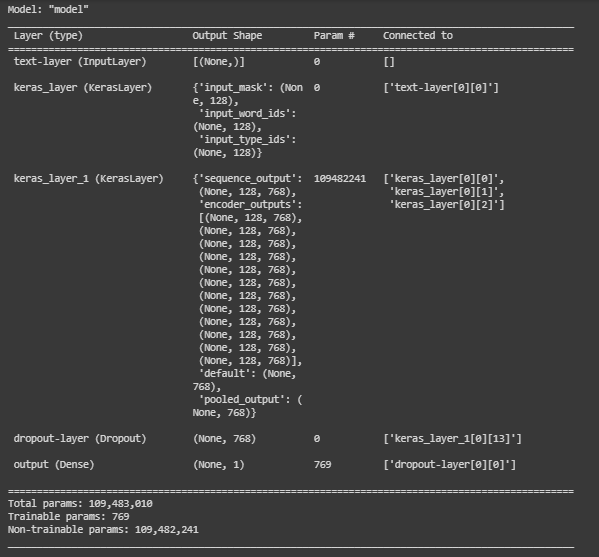Click the "Connected to" column header
This screenshot has height=557, width=599.
click(418, 36)
